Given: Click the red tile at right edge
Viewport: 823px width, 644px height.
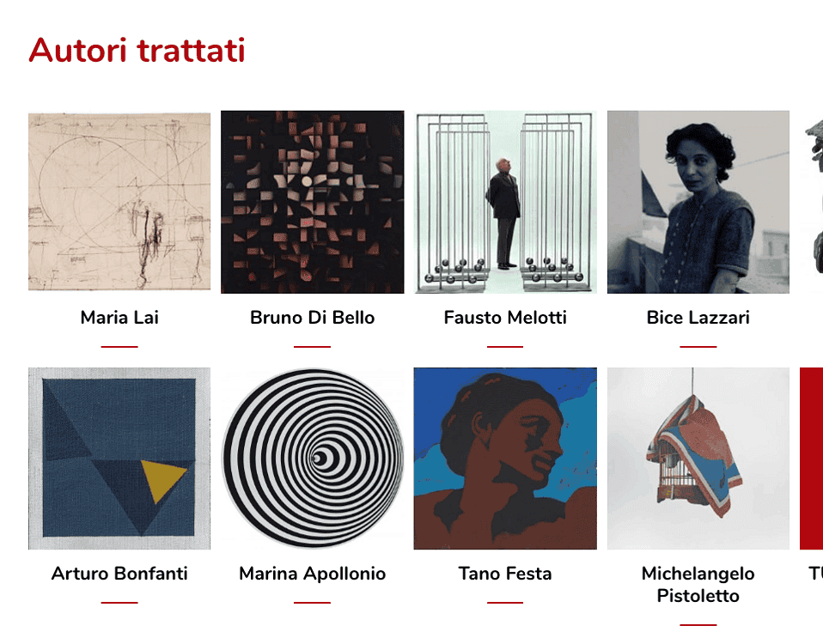Looking at the screenshot, I should point(812,459).
